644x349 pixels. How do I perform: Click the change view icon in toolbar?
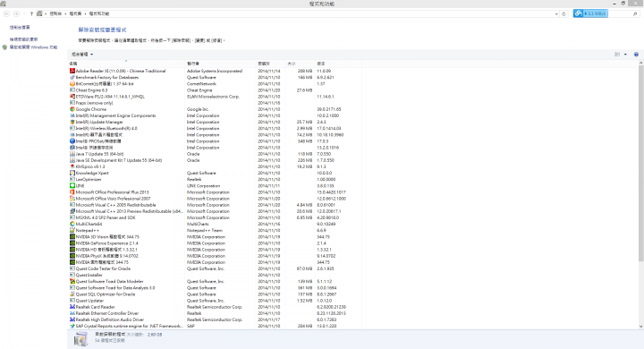617,55
